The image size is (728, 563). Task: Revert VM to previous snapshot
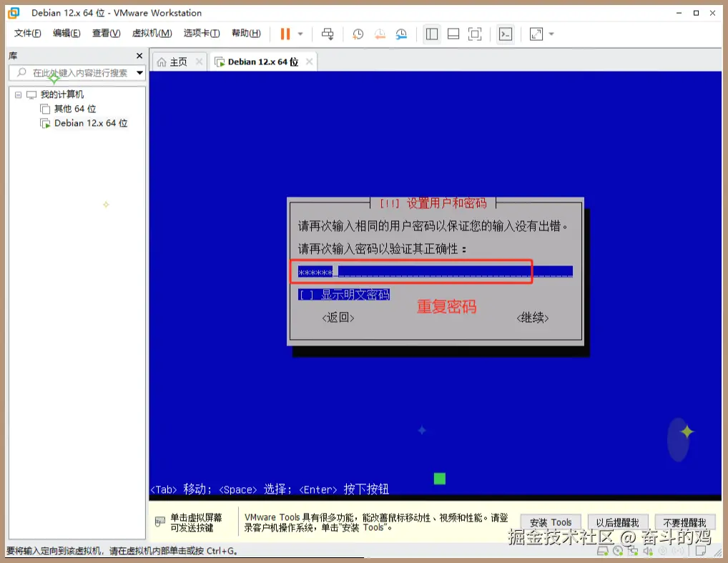click(x=380, y=34)
